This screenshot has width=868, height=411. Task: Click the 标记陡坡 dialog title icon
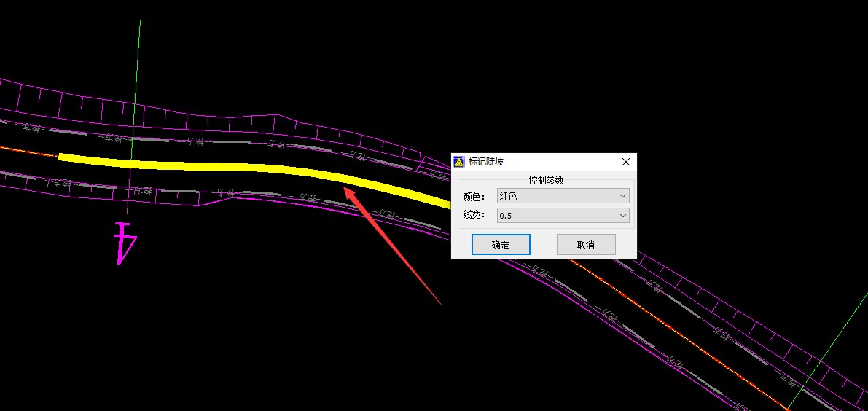(x=459, y=162)
